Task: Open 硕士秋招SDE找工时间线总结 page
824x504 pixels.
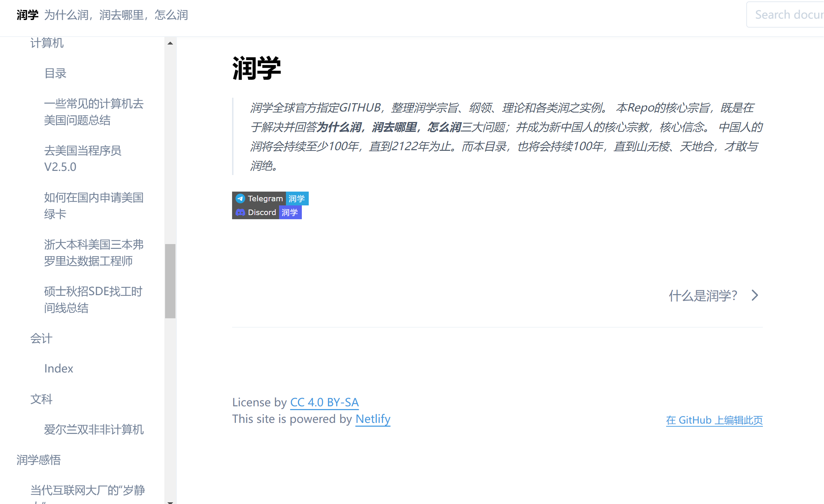Action: 93,300
